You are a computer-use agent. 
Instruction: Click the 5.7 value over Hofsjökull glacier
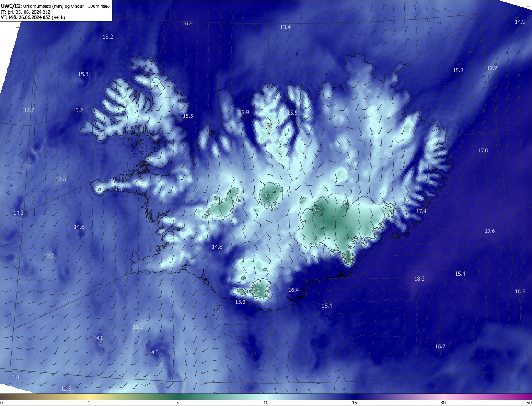268,195
